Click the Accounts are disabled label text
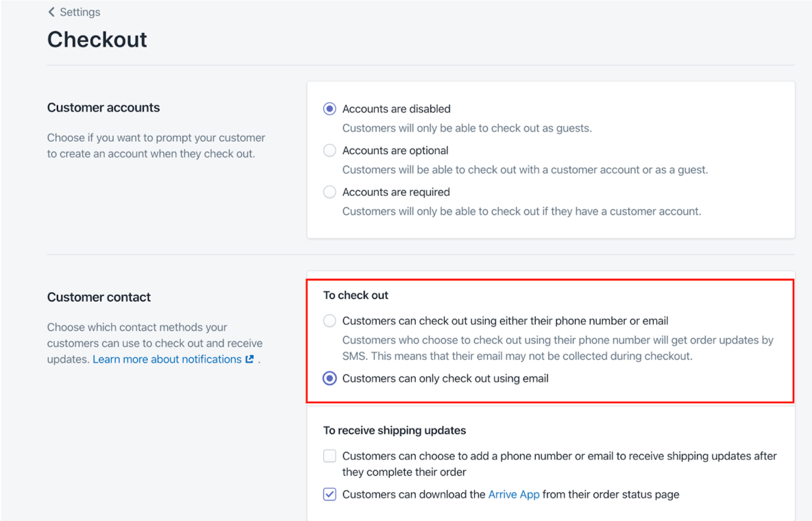Image resolution: width=812 pixels, height=521 pixels. (396, 109)
